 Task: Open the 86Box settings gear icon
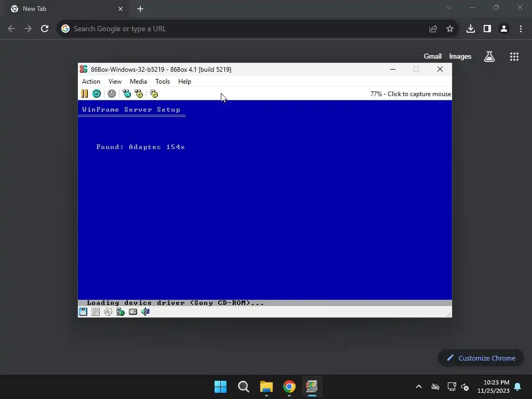(154, 94)
